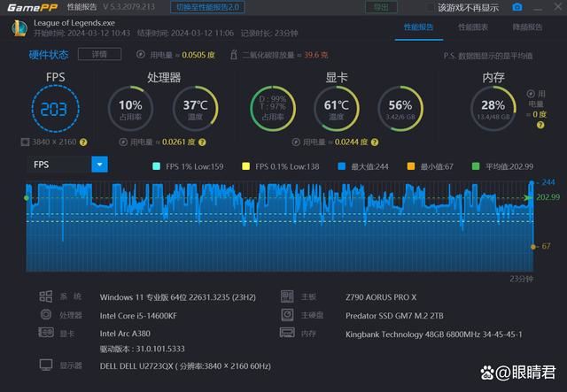Open the help icon next to 3840 × 2160
This screenshot has height=392, width=567.
click(x=83, y=142)
